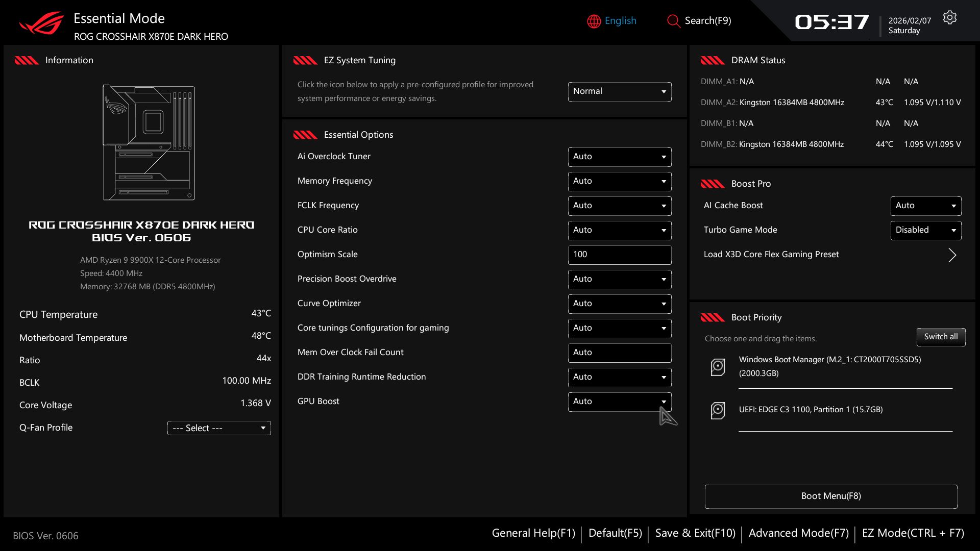Click the settings gear icon

[949, 18]
